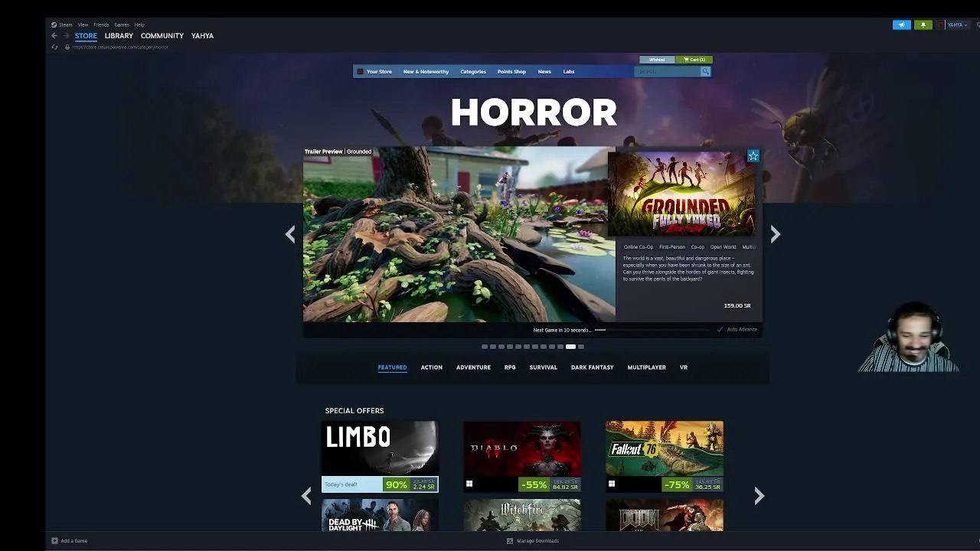Open the Fallout 76 special offer
Image resolution: width=980 pixels, height=551 pixels.
coord(665,456)
